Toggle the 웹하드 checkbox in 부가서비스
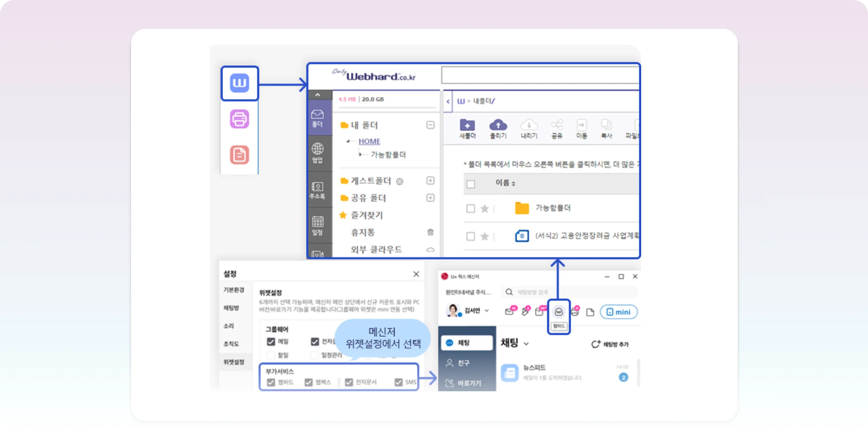 [x=271, y=382]
